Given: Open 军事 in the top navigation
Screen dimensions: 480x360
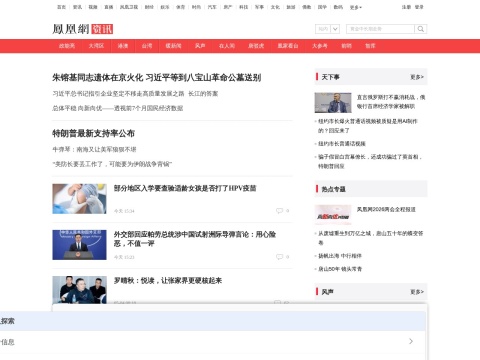Looking at the screenshot, I should click(x=259, y=7).
